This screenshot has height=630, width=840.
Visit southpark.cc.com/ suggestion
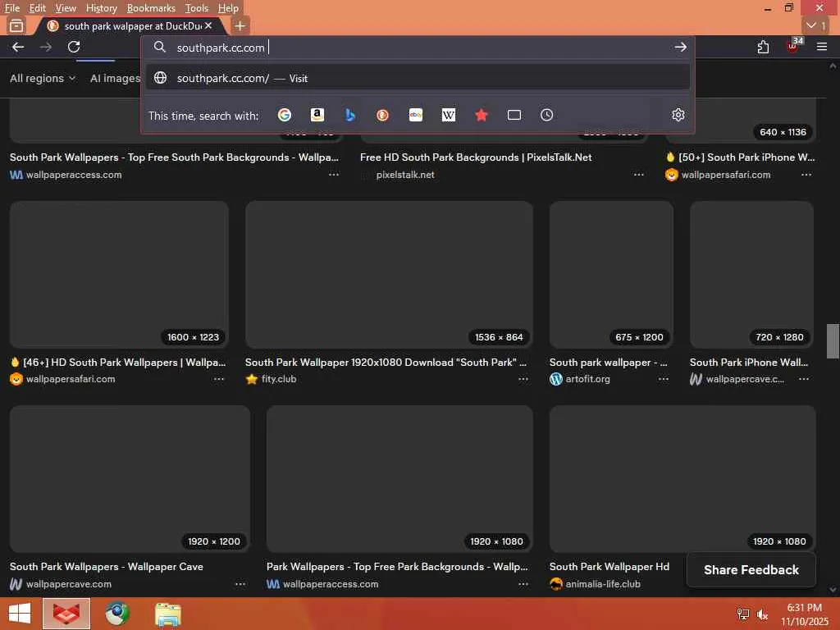tap(418, 78)
